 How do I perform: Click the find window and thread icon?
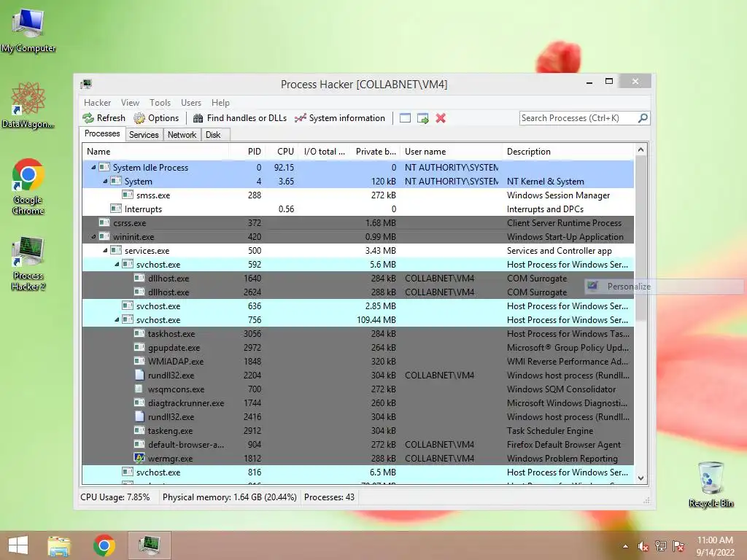pos(422,118)
